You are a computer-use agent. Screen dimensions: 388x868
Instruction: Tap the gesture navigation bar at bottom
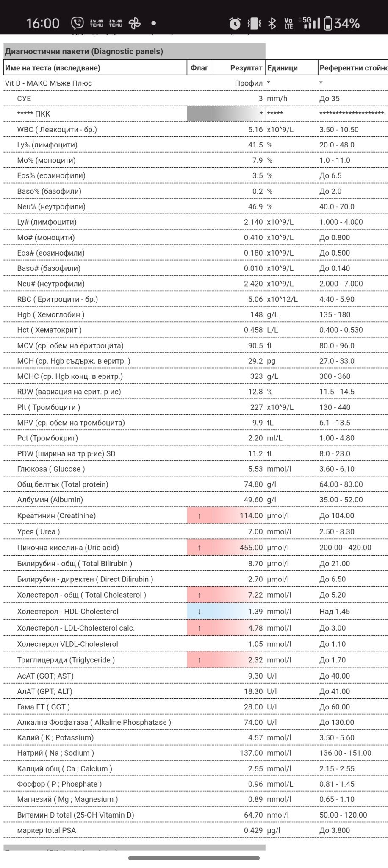click(x=194, y=858)
